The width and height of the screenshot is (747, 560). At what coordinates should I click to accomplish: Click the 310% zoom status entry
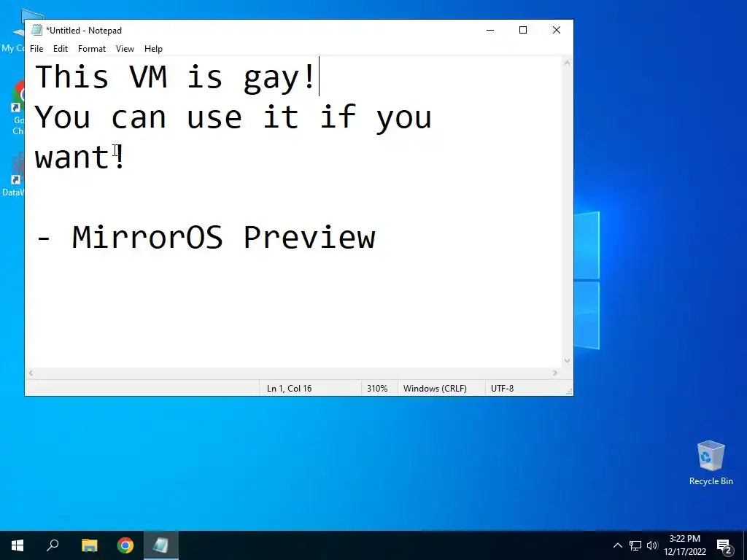point(377,389)
